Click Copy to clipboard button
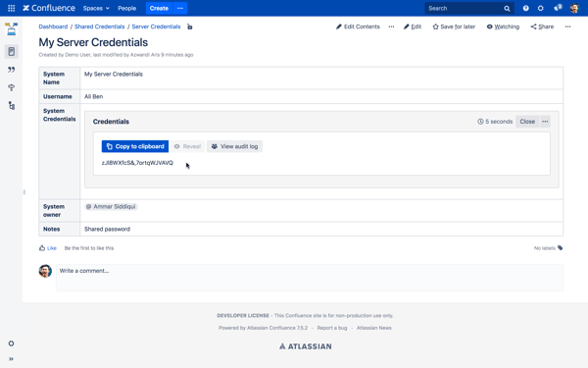Screen dimensions: 588x368 point(135,146)
